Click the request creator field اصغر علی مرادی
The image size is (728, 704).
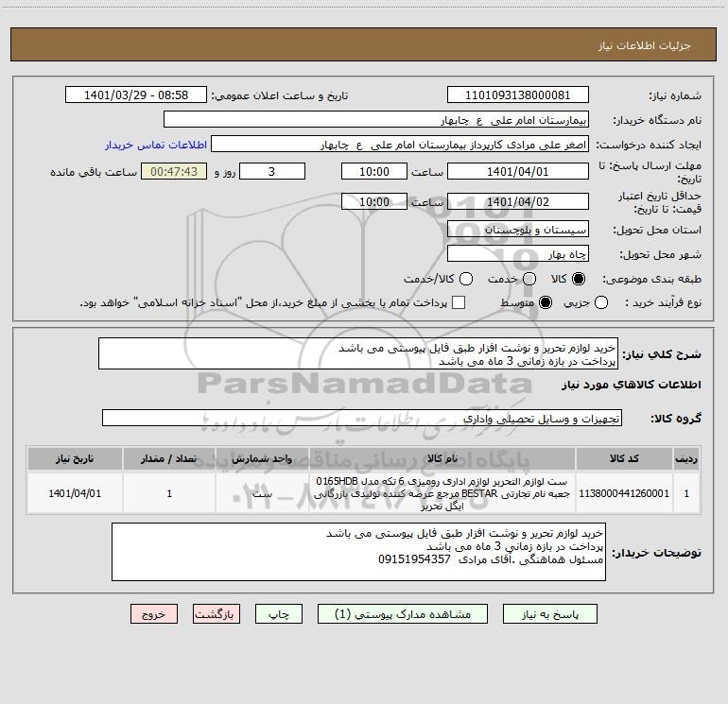400,145
